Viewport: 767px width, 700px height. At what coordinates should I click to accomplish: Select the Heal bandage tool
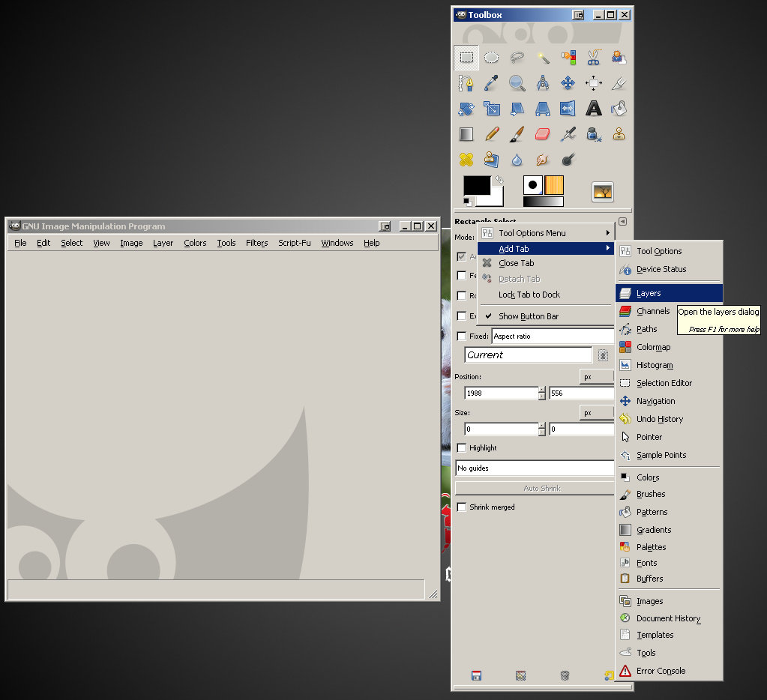(x=466, y=160)
